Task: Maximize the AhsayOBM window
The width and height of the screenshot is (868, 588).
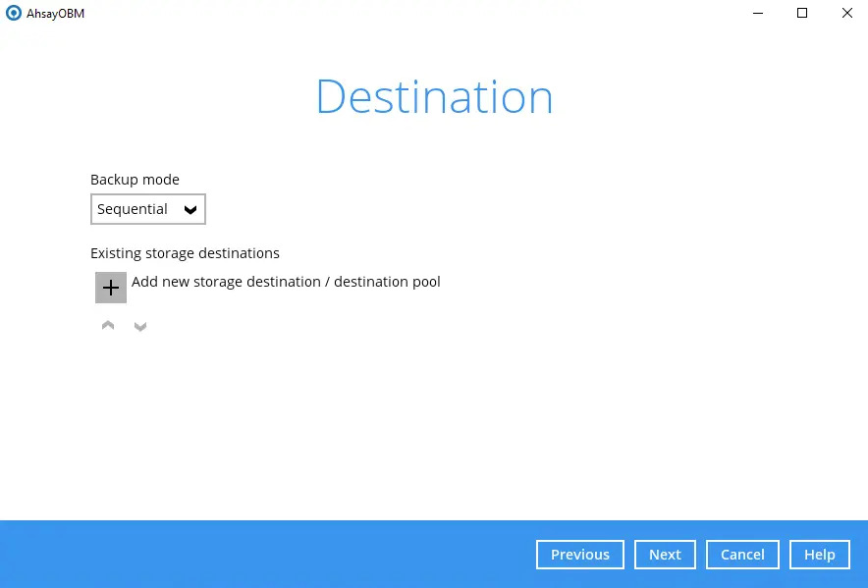Action: (x=802, y=14)
